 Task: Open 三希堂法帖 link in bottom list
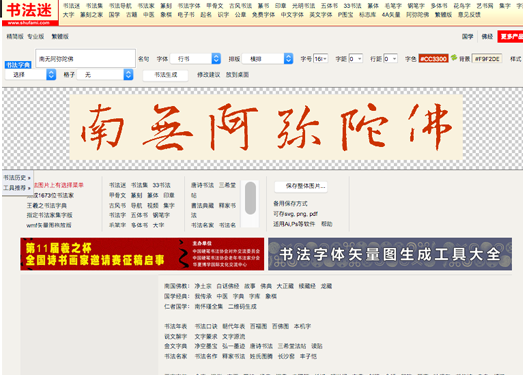(x=292, y=346)
